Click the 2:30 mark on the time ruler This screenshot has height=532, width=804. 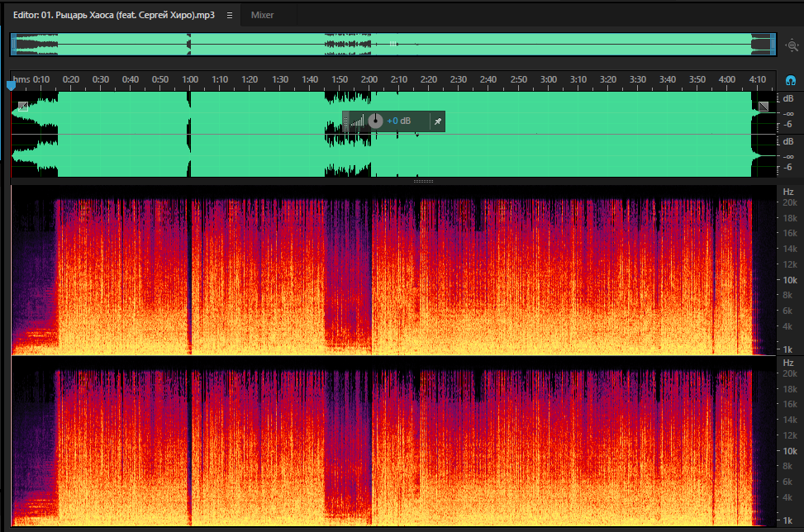point(459,79)
